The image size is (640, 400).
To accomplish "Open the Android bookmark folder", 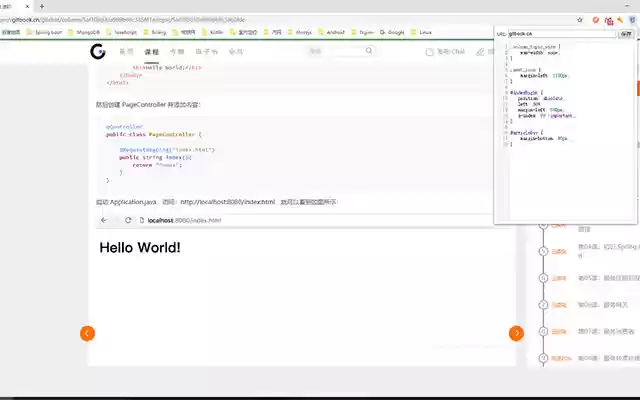I will coord(331,32).
